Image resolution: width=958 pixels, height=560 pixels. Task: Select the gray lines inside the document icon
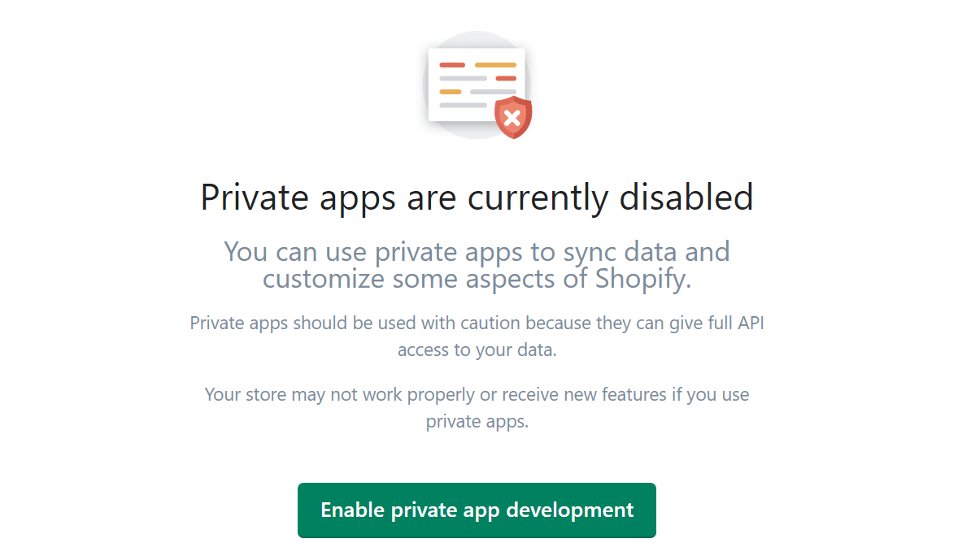point(464,77)
